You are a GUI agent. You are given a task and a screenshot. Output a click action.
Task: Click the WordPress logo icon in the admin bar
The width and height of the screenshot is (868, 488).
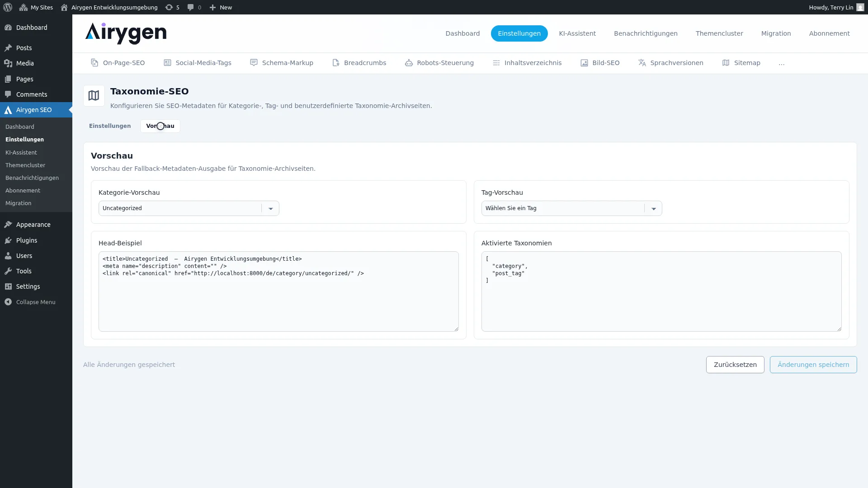pos(8,7)
